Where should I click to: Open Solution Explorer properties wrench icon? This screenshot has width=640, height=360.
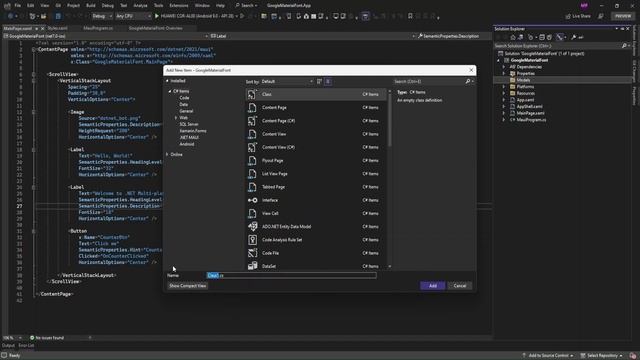[573, 37]
